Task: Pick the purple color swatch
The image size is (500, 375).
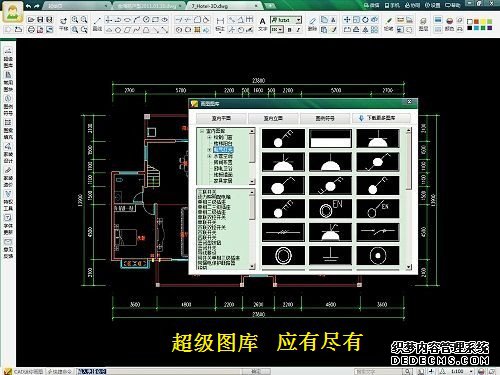Action: click(489, 28)
